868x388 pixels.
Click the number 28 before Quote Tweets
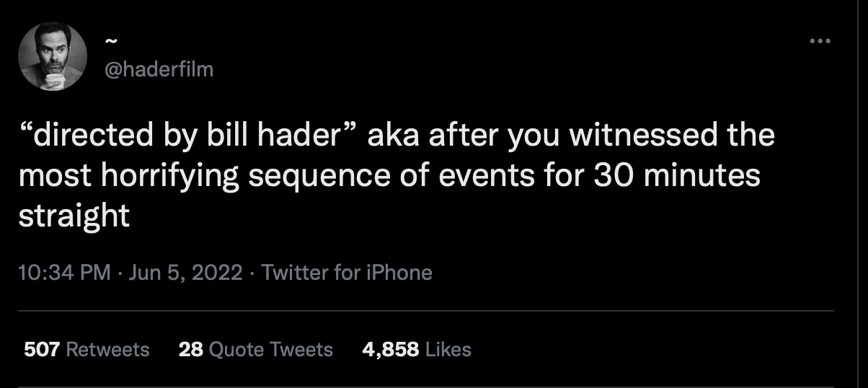pyautogui.click(x=190, y=350)
